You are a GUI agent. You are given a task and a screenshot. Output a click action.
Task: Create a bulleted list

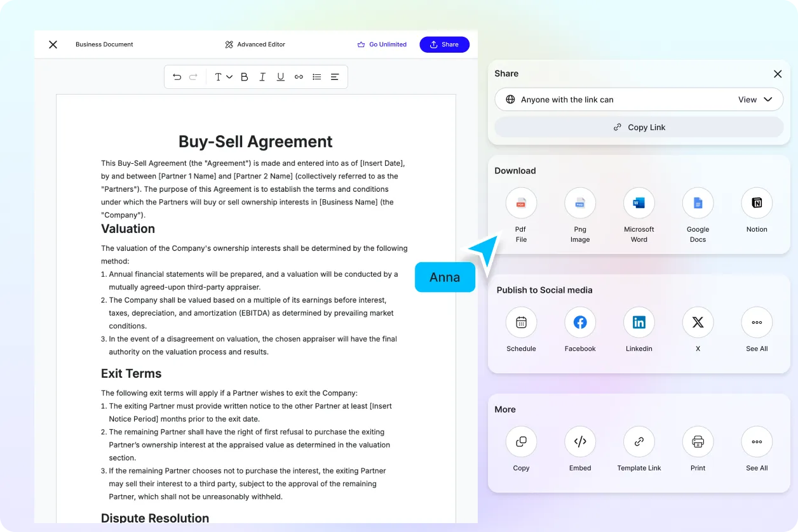316,76
